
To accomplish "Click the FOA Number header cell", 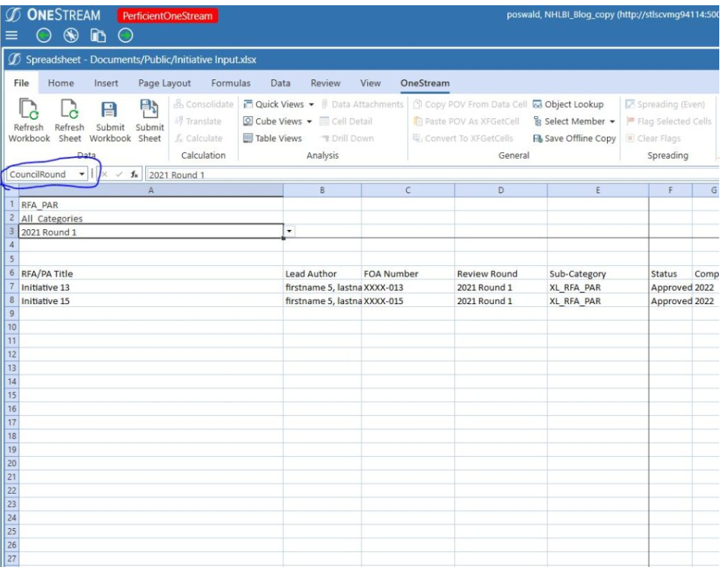I will point(408,273).
